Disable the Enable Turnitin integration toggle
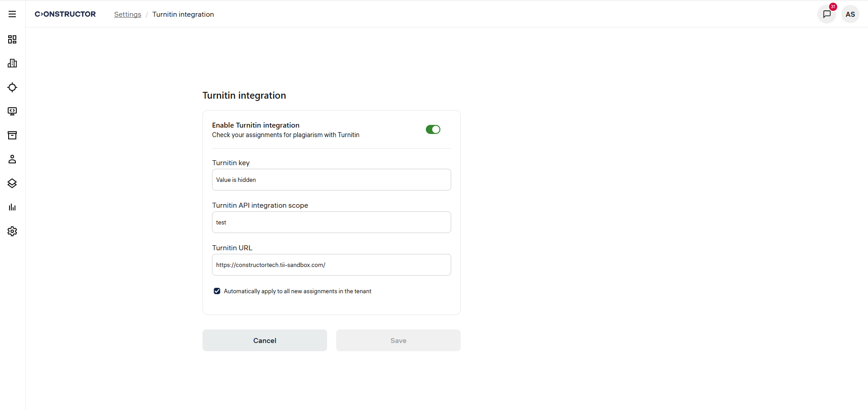 433,129
